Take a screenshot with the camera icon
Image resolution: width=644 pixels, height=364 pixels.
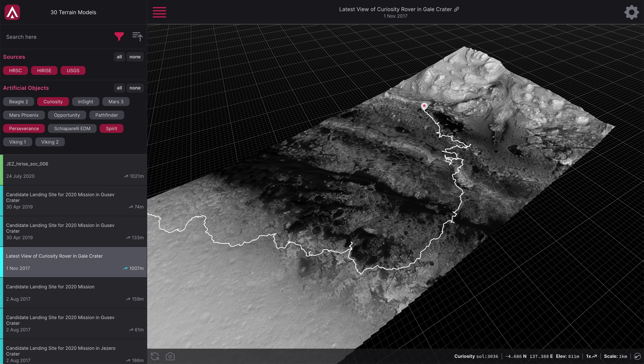(170, 356)
